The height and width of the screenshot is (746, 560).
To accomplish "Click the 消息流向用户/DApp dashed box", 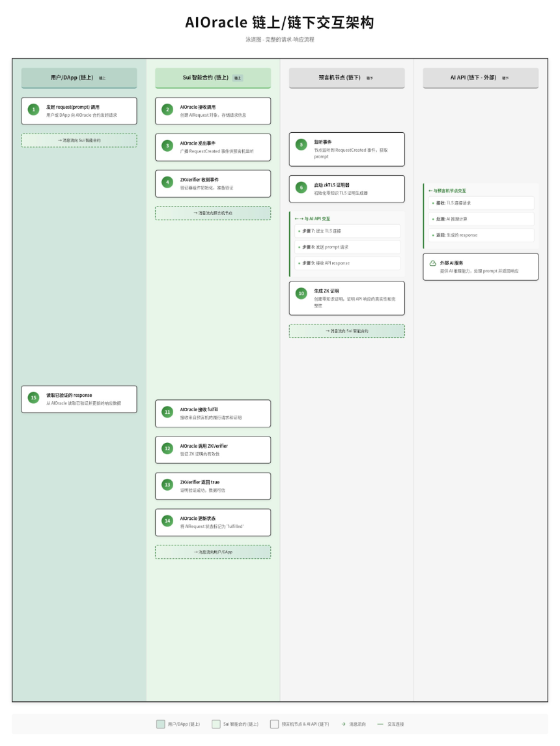I will pos(213,552).
